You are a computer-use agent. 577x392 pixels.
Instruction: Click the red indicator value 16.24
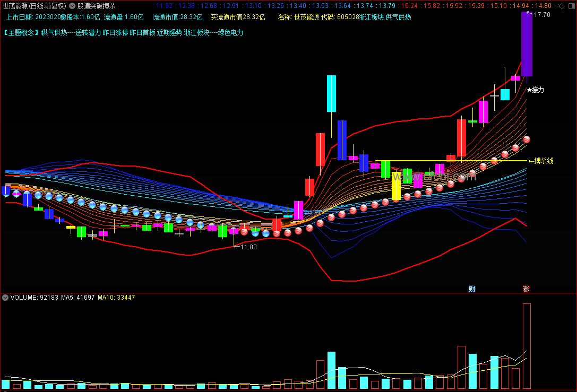pos(410,6)
